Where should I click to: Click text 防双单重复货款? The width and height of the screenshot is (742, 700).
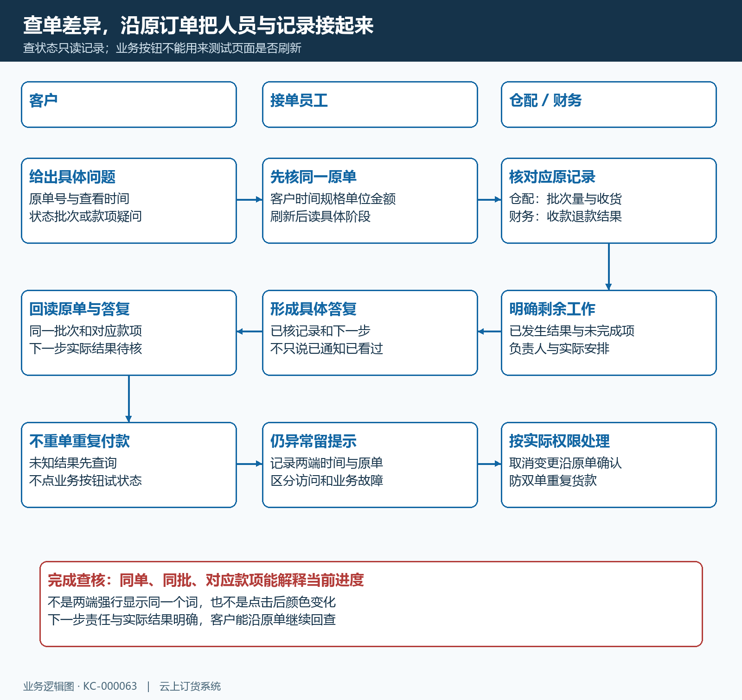coord(553,481)
